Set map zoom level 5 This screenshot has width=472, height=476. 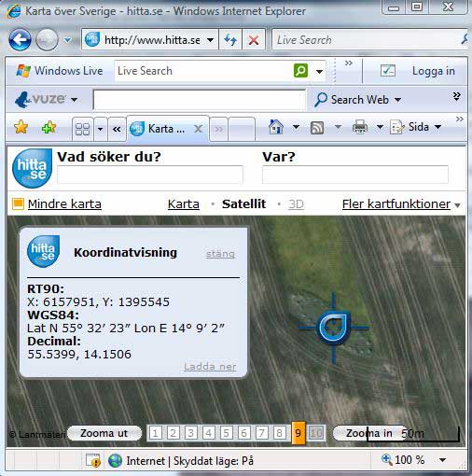[x=227, y=433]
